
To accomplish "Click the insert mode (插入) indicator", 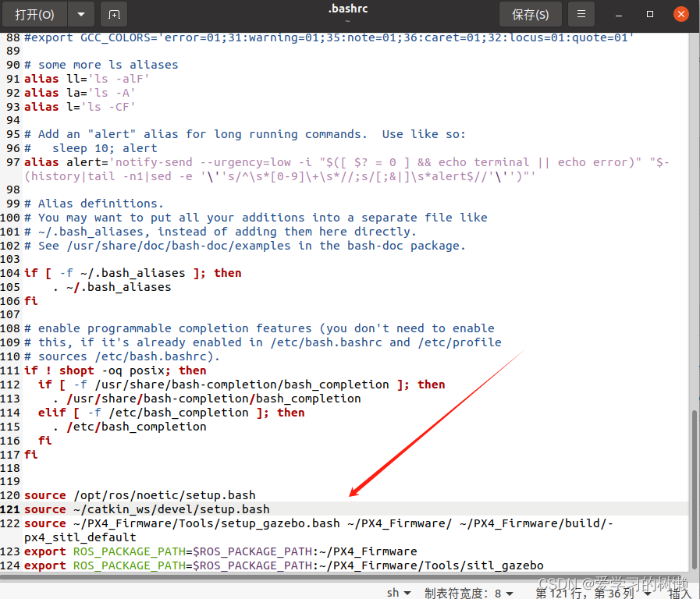I will (x=678, y=592).
